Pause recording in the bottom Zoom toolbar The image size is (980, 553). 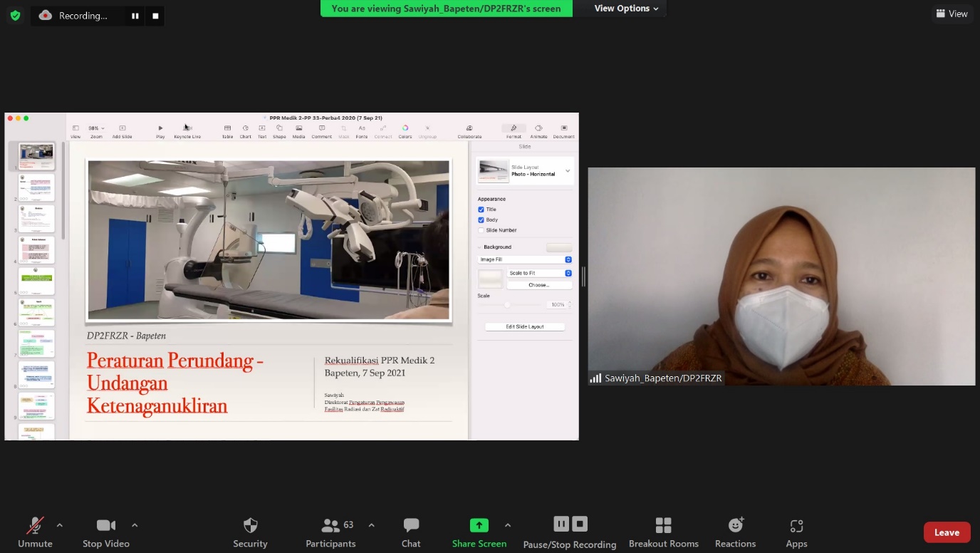[561, 524]
